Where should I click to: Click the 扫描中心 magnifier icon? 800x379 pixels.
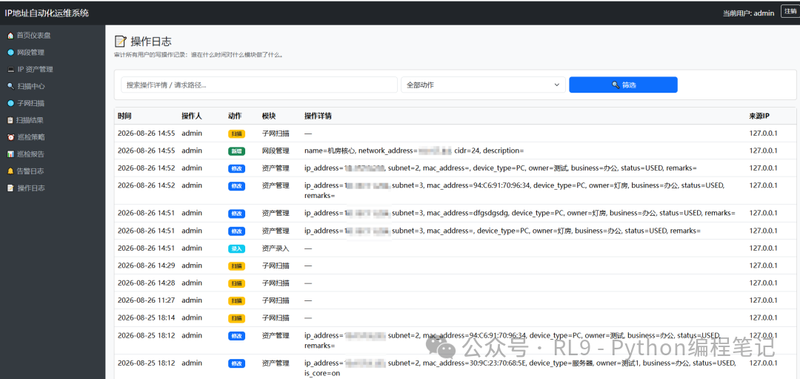(x=10, y=87)
